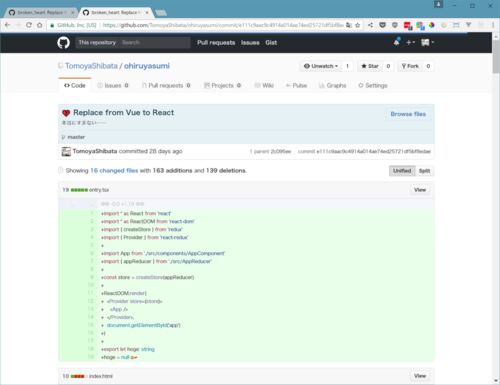Image resolution: width=500 pixels, height=385 pixels.
Task: Switch to the Pulse tab
Action: click(296, 85)
